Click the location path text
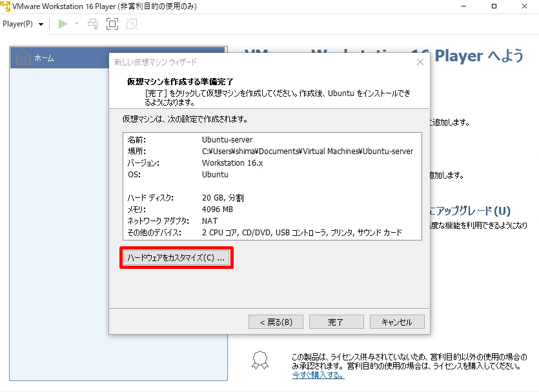The height and width of the screenshot is (392, 539). coord(308,152)
